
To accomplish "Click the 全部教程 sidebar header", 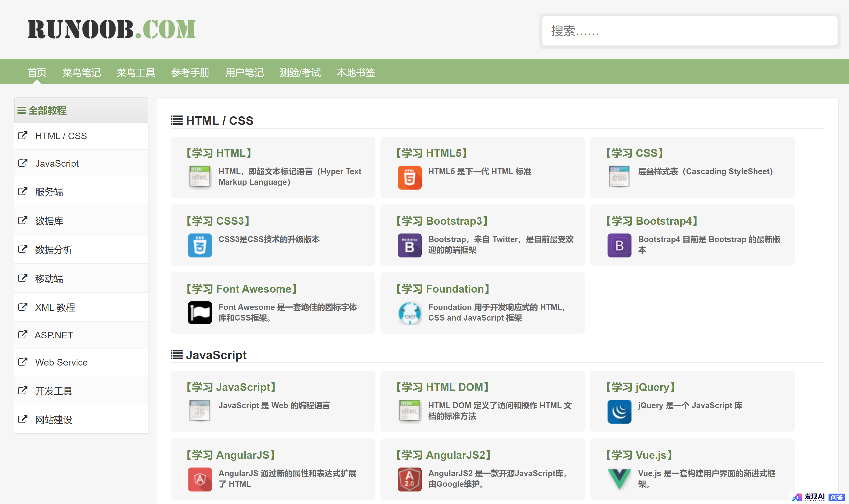I will point(81,110).
